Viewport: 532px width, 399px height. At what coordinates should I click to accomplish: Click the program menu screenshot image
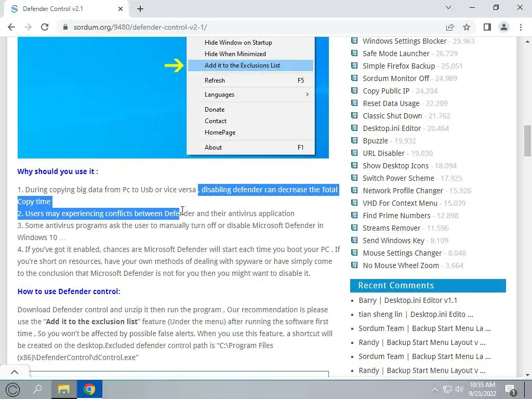(173, 97)
